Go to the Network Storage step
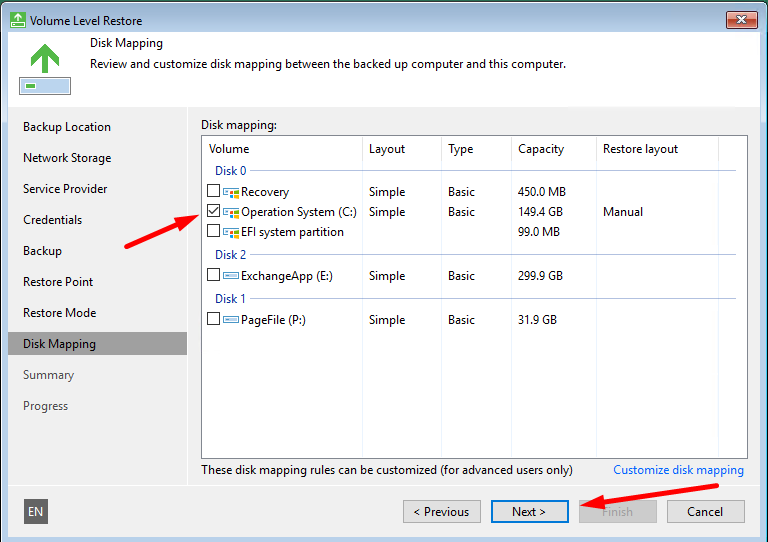 [x=67, y=158]
